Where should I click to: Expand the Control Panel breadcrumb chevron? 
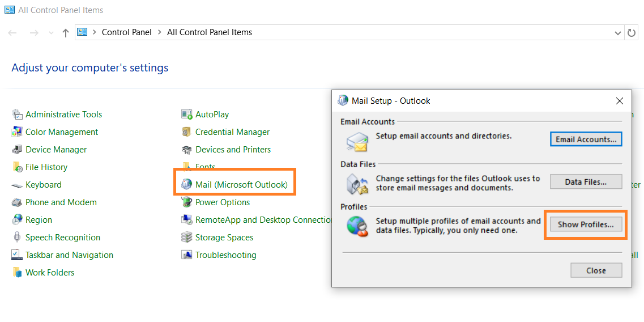tap(160, 32)
